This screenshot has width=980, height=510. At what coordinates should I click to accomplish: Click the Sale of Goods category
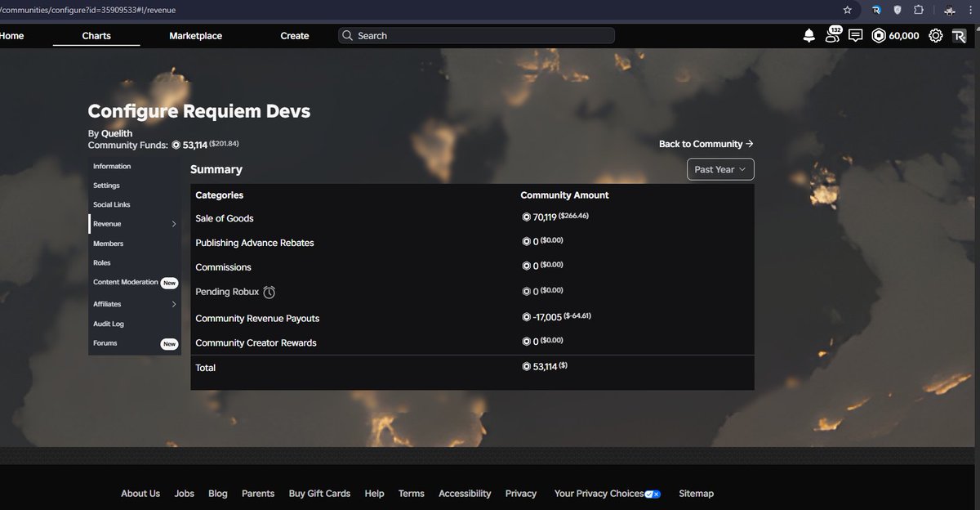[x=225, y=218]
